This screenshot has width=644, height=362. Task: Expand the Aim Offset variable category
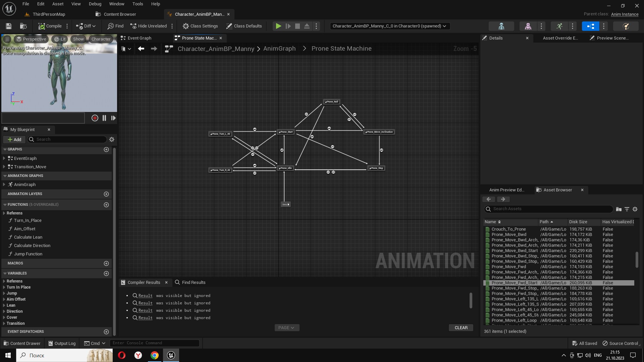[x=4, y=299]
